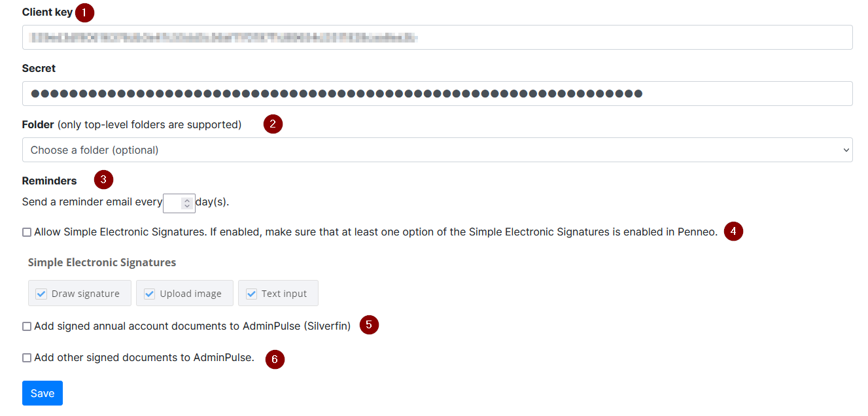Decrease reminder days with the down arrow

click(187, 206)
